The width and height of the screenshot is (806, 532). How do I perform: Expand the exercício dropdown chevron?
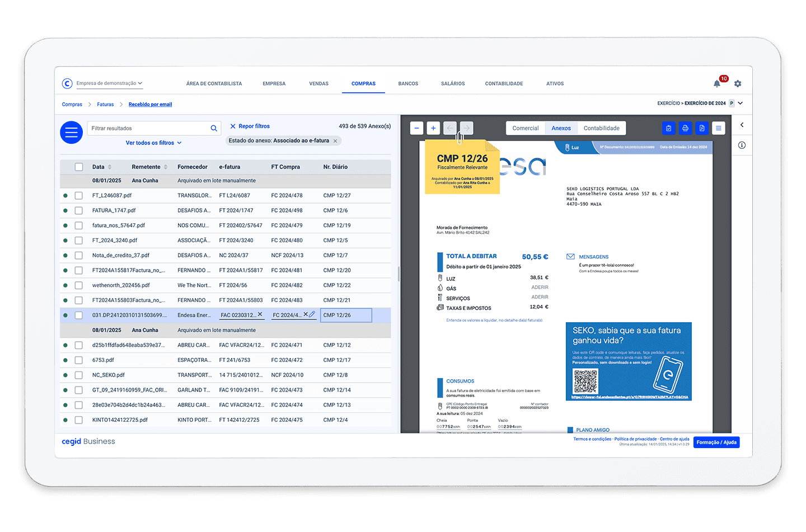tap(740, 103)
